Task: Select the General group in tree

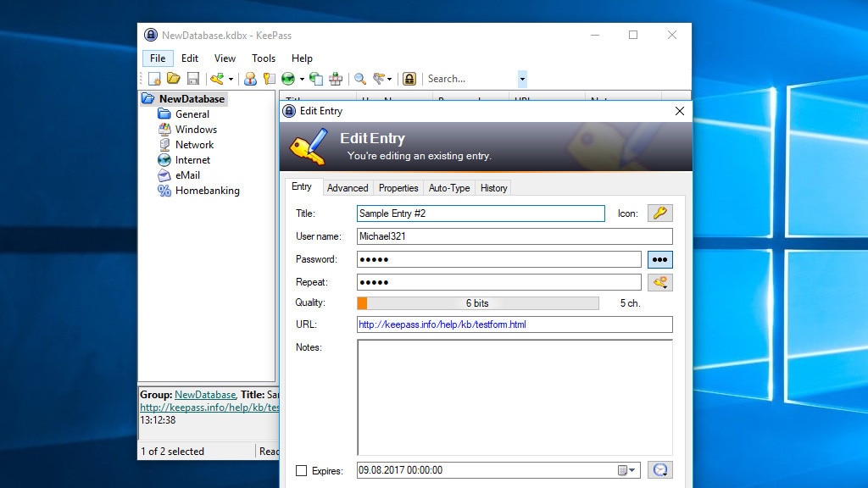Action: pos(192,114)
